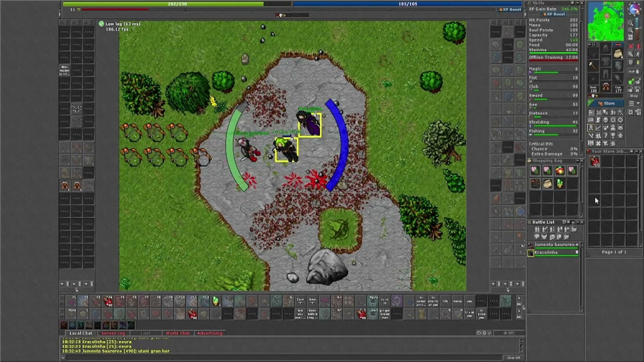Viewport: 644px width, 362px height.
Task: Minimize the Shopping Bag panel
Action: 578,161
